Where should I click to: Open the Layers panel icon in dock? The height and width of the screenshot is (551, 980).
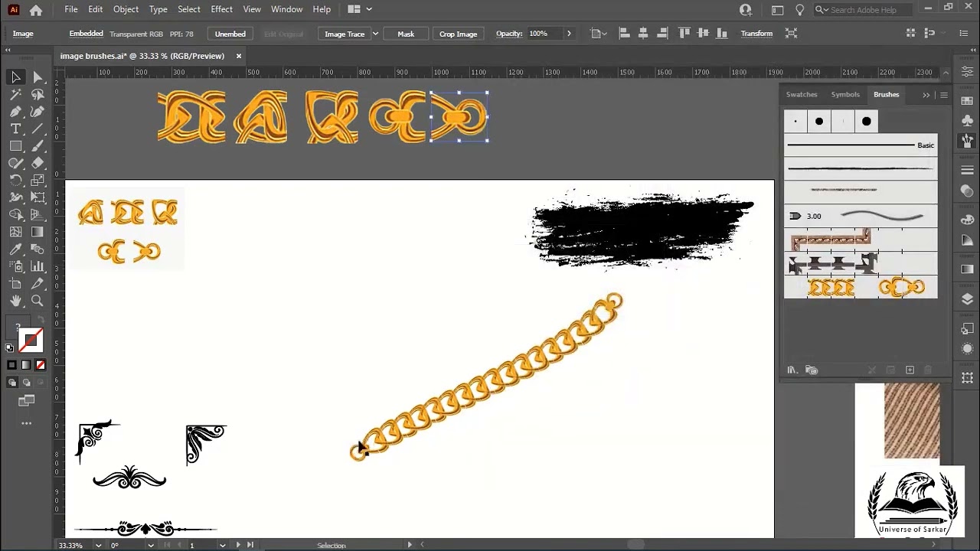tap(967, 299)
